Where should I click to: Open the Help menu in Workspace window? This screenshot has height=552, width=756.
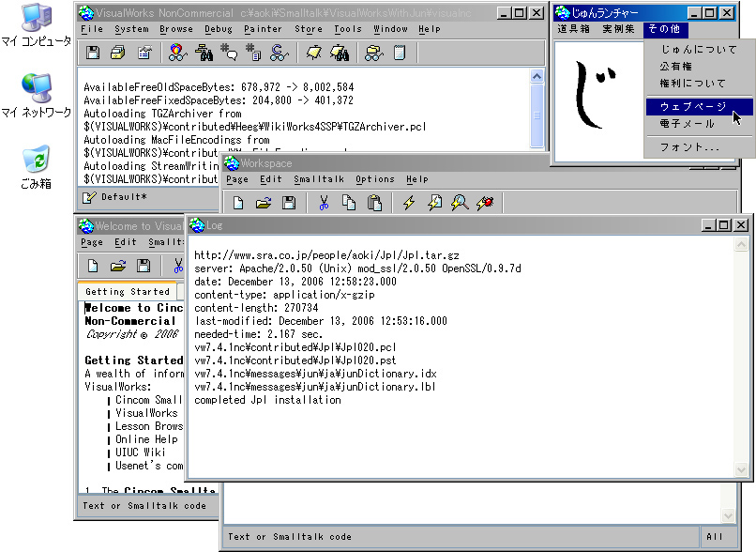(x=417, y=179)
